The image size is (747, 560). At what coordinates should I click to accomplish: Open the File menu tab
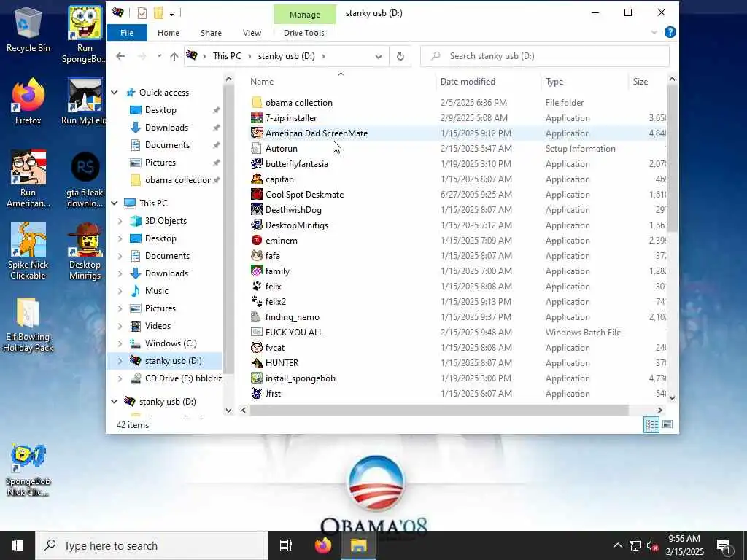[x=127, y=33]
